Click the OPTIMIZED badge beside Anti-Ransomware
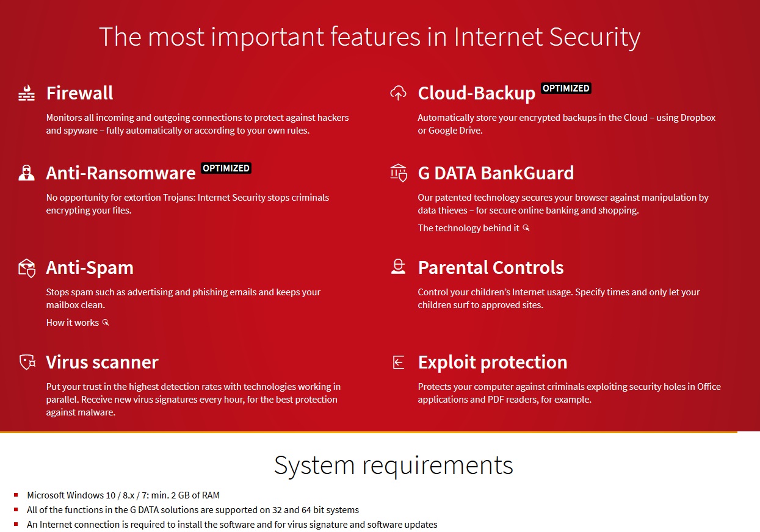Image resolution: width=760 pixels, height=532 pixels. pos(226,168)
